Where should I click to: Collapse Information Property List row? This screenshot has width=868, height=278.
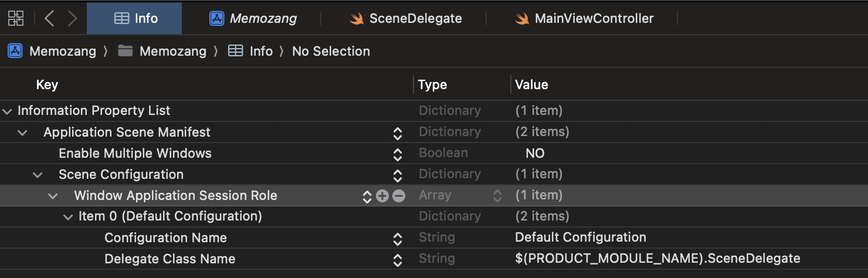(x=7, y=111)
